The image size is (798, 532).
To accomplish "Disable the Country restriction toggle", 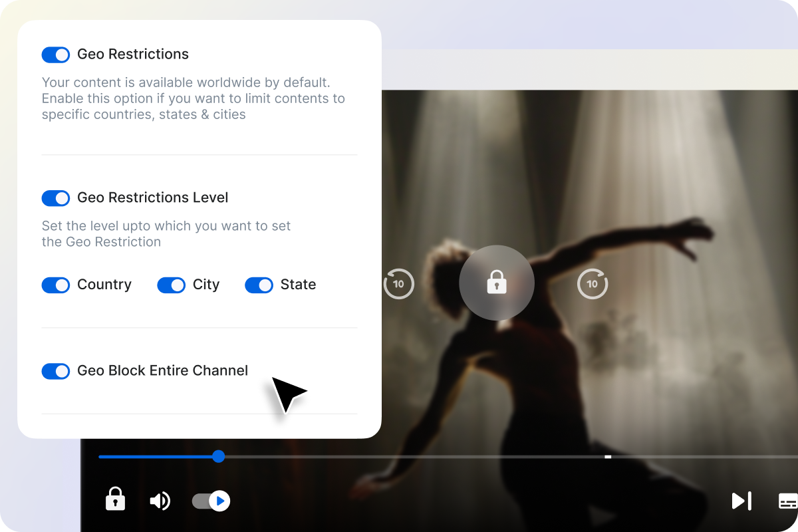I will click(56, 285).
